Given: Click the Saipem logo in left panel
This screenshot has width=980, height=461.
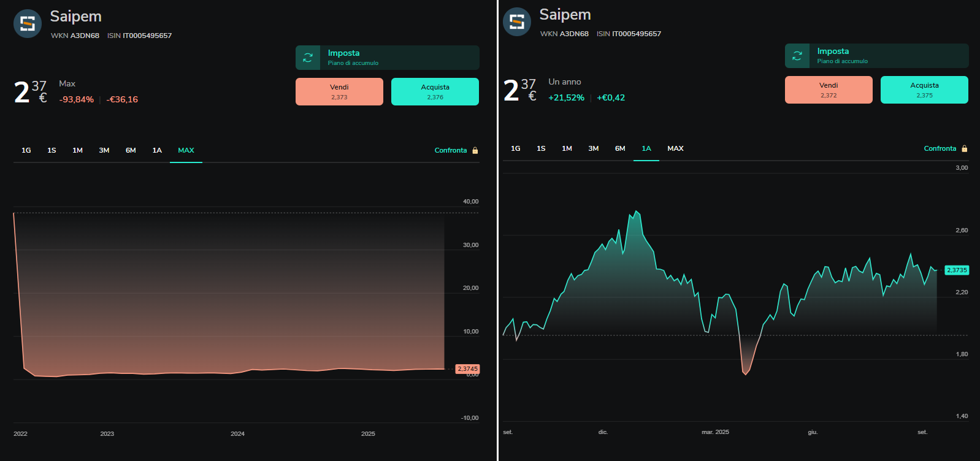Looking at the screenshot, I should click(x=28, y=24).
